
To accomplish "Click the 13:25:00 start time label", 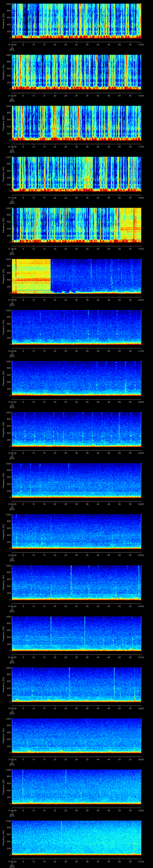I will click(x=12, y=606).
